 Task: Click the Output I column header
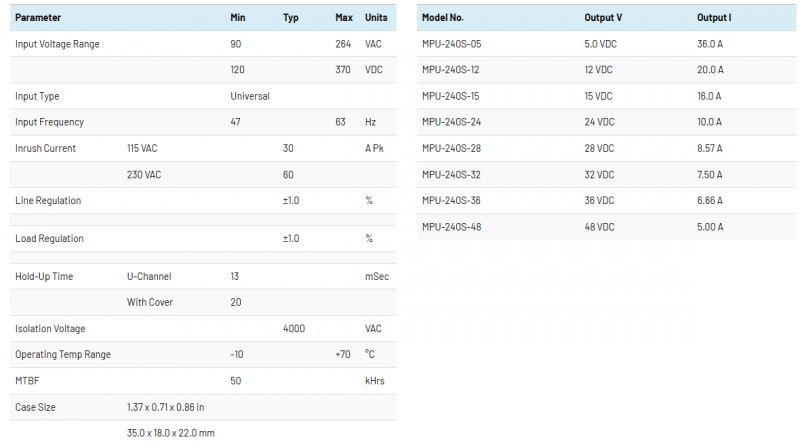(x=715, y=18)
